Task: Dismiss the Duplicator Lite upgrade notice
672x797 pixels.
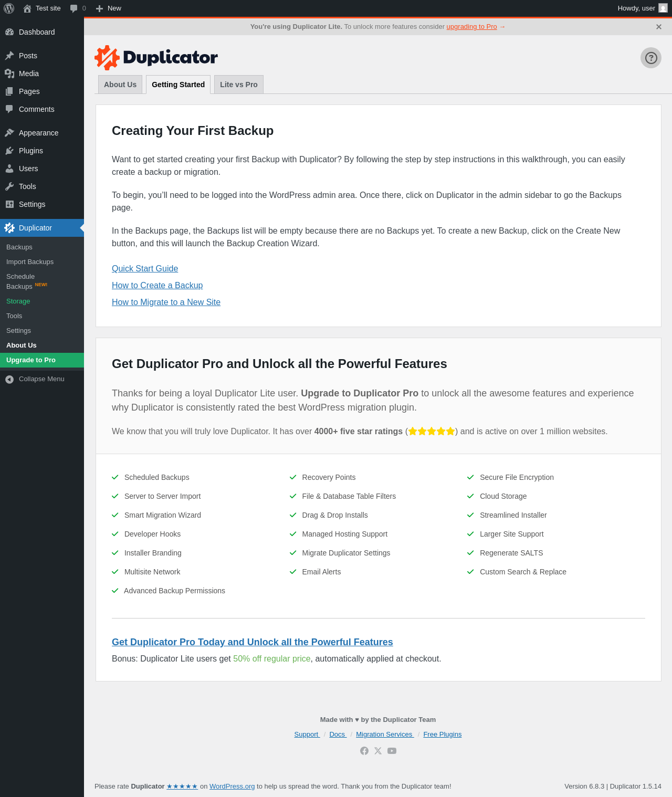Action: [x=658, y=27]
